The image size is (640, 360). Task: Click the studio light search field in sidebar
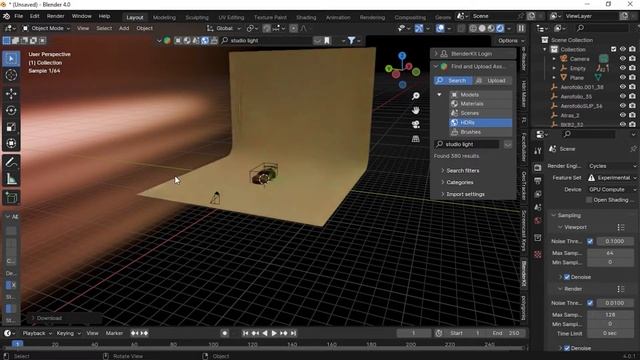[x=467, y=144]
